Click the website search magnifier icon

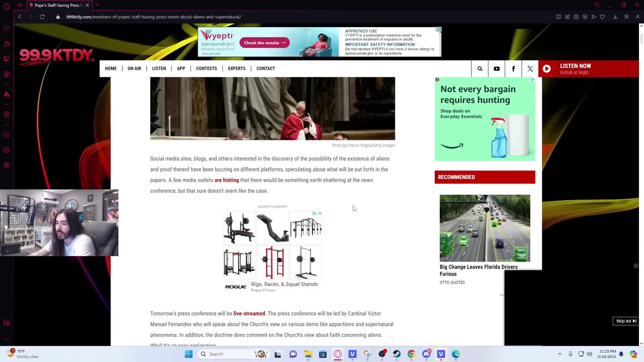tap(479, 69)
